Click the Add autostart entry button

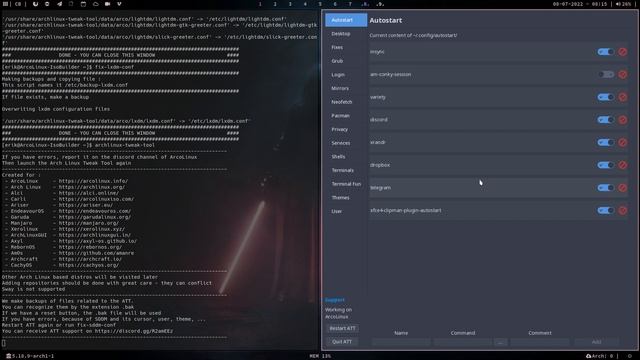(596, 342)
